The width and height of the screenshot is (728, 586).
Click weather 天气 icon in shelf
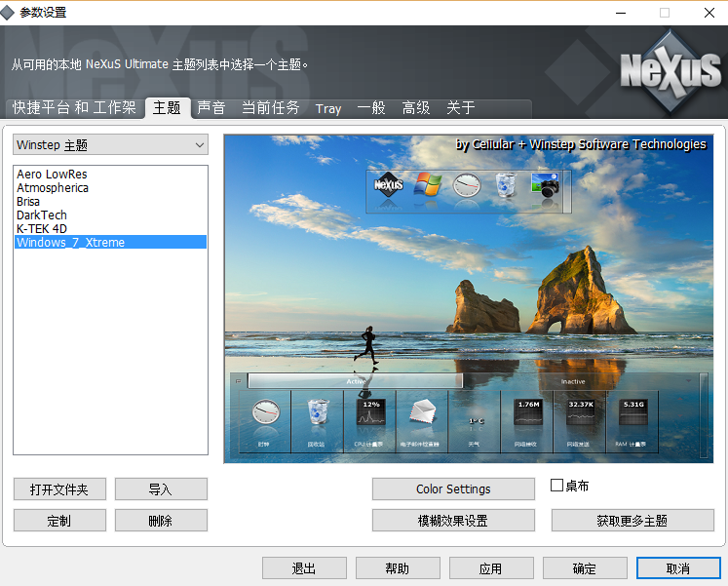tap(476, 421)
